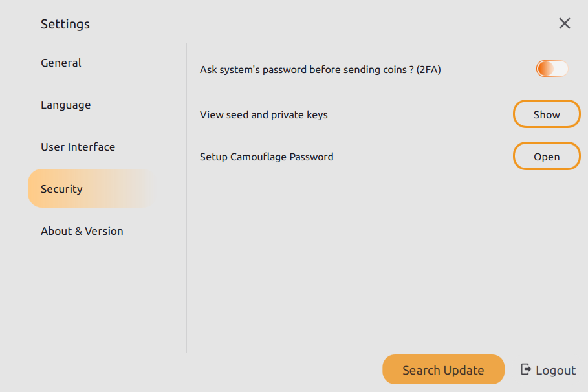Click the "Ask system's password before sending coins" label
The height and width of the screenshot is (392, 588).
pos(304,70)
